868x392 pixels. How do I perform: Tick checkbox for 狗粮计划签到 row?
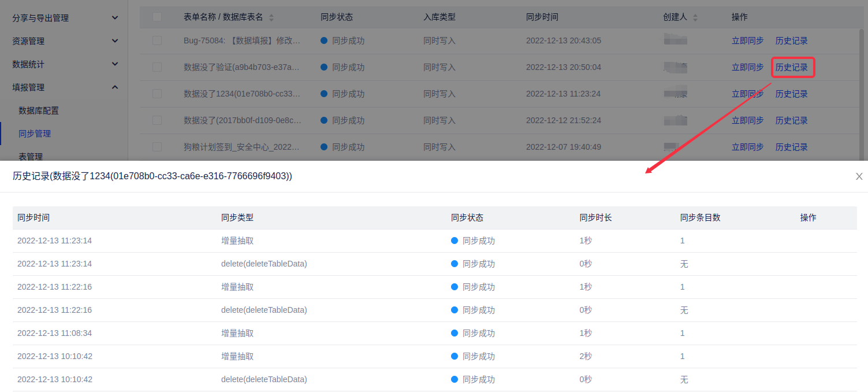(157, 147)
